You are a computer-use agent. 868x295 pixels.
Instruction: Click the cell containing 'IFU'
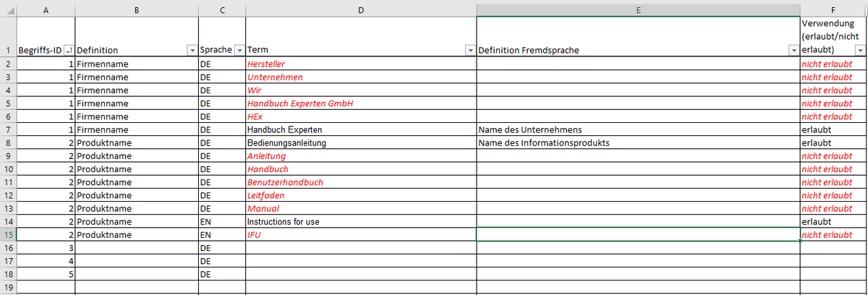(361, 235)
